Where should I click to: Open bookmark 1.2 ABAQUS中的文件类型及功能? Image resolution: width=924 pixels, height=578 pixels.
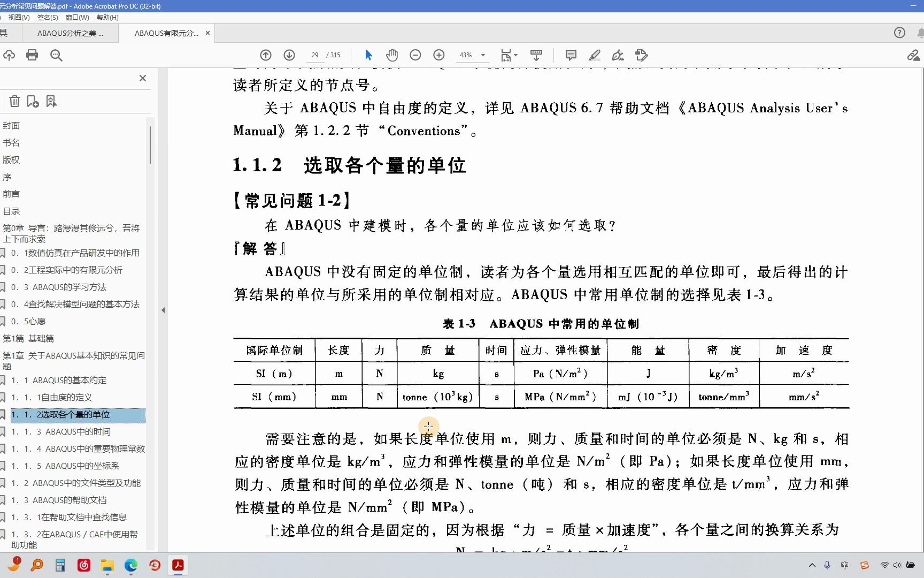coord(76,483)
